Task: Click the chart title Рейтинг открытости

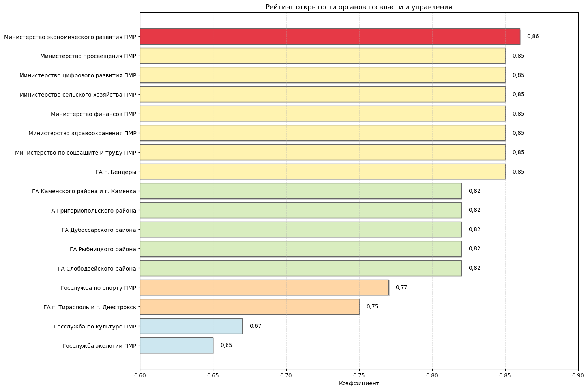Action: click(x=359, y=7)
